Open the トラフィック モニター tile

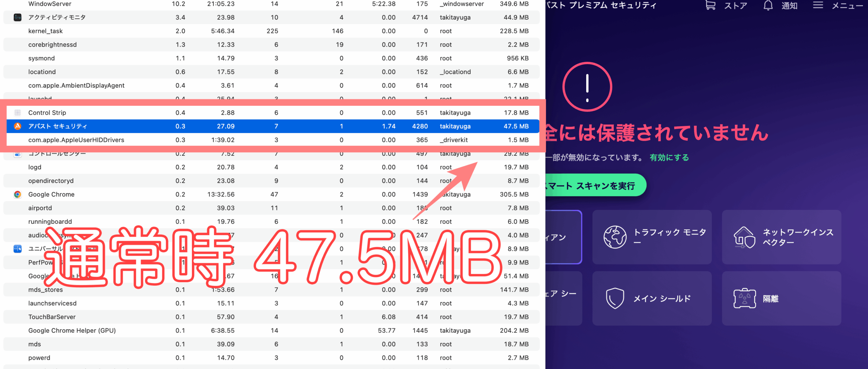(652, 237)
